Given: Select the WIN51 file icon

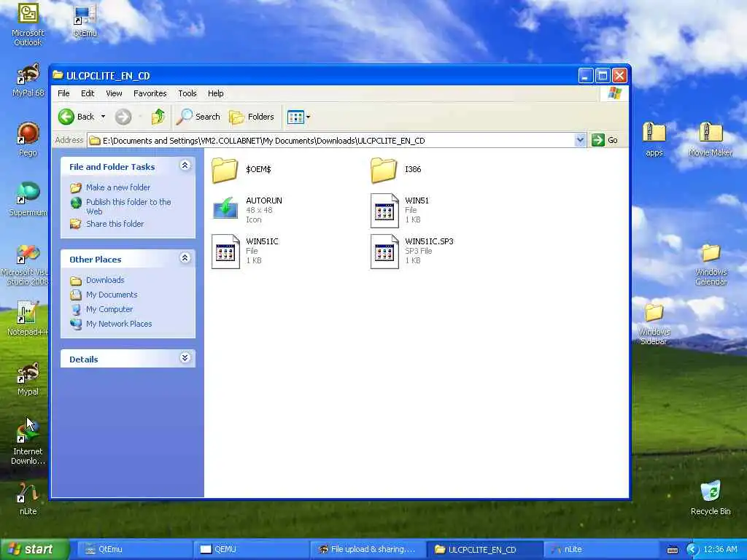Looking at the screenshot, I should 384,211.
